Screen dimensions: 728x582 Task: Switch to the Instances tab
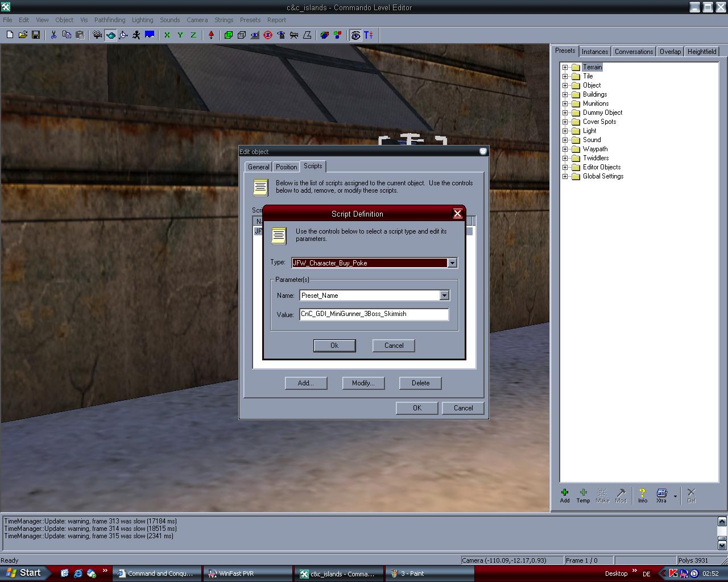click(x=595, y=51)
